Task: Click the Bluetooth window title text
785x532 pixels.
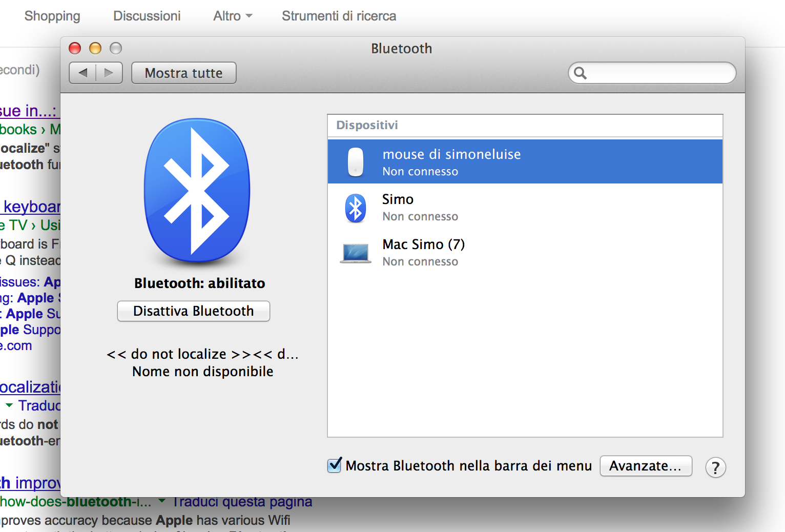Action: (402, 49)
